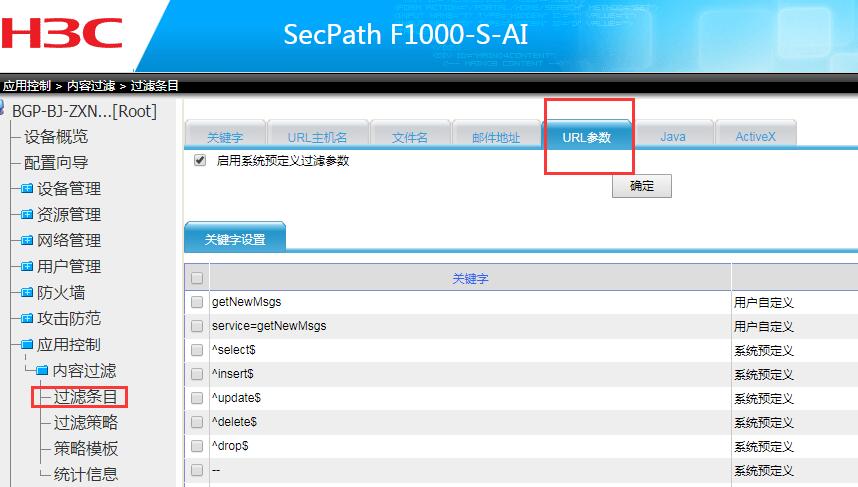Click 系统预定义 in the ^select$ row
This screenshot has width=858, height=487.
click(x=764, y=350)
